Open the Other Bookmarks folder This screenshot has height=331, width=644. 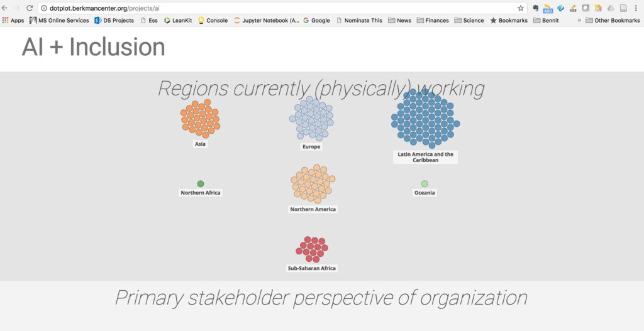[613, 20]
